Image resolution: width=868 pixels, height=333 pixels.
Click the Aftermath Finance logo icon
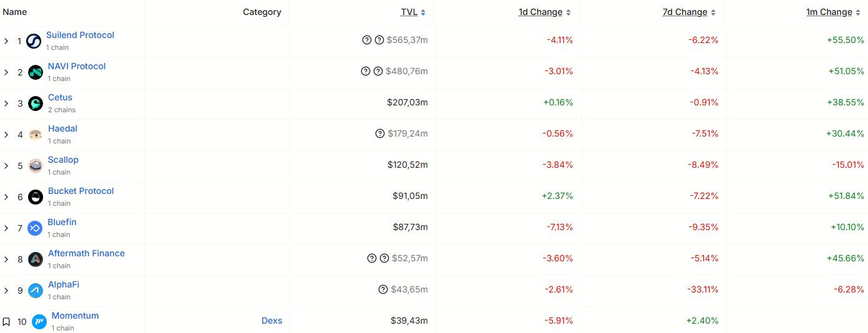click(36, 259)
